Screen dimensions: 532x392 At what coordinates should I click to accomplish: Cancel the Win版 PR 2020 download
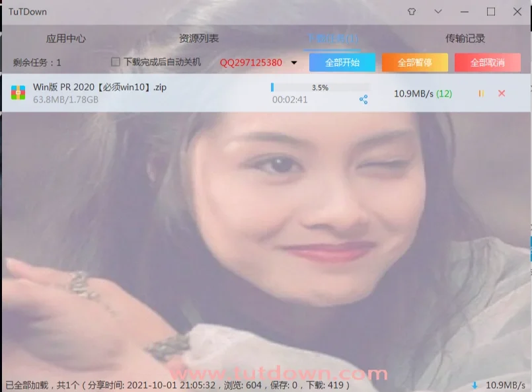[x=502, y=93]
